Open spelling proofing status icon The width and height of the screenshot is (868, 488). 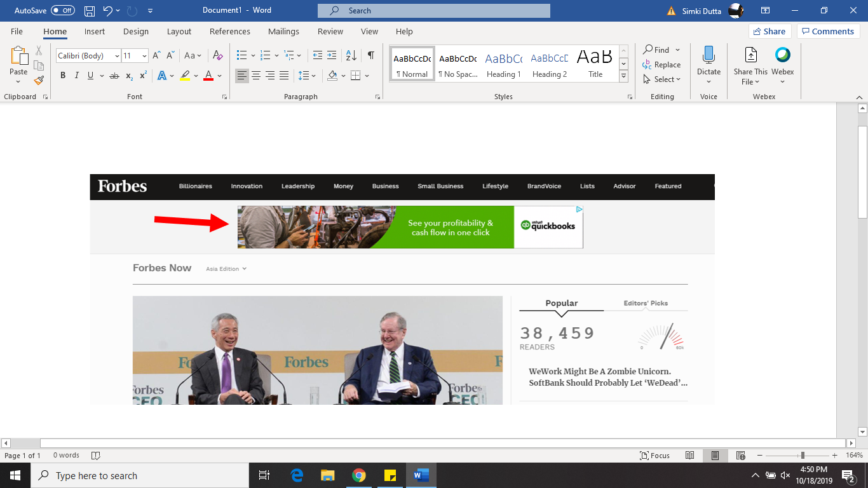96,456
